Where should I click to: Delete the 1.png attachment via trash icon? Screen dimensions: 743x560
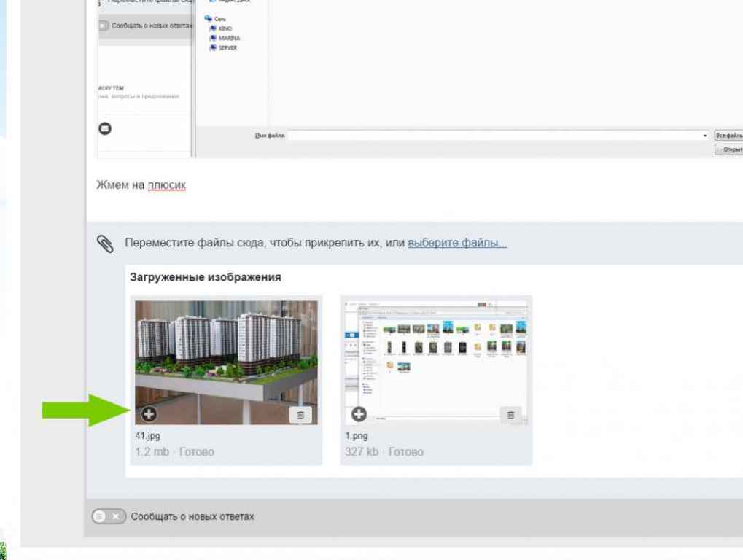point(511,415)
